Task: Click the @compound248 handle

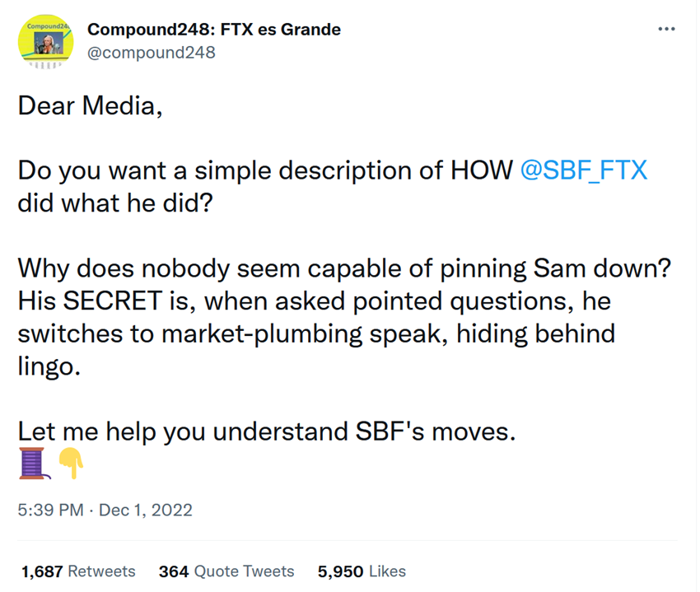Action: 152,52
